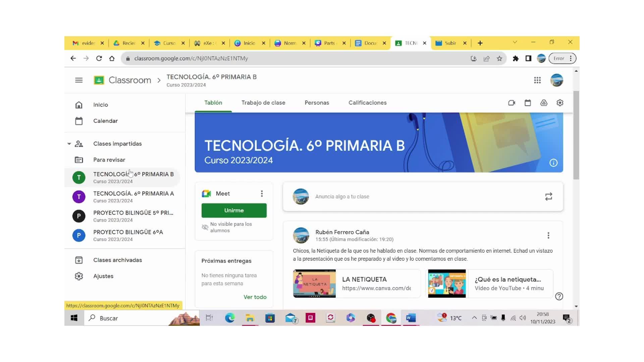The height and width of the screenshot is (362, 644).
Task: Open the class Drive folder icon
Action: coord(544,103)
